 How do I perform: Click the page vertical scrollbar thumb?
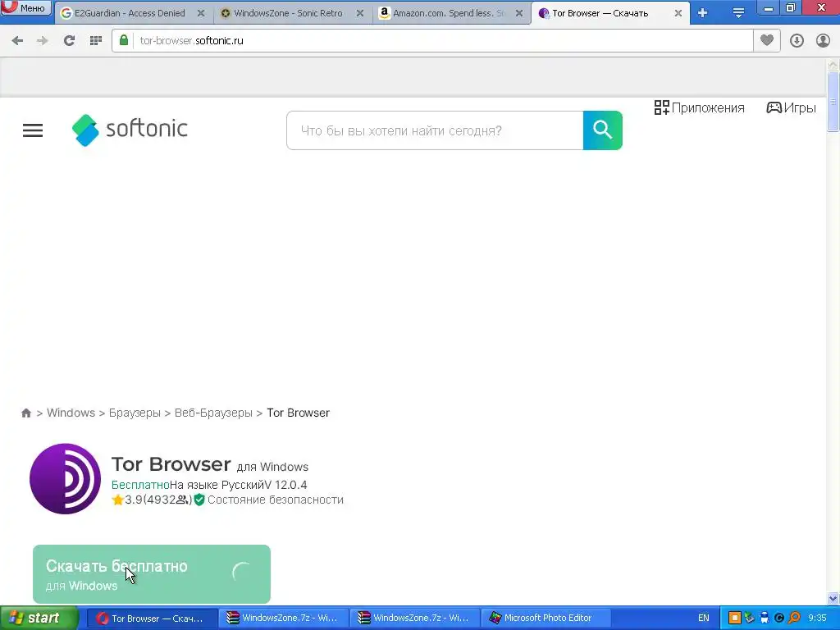(x=833, y=101)
